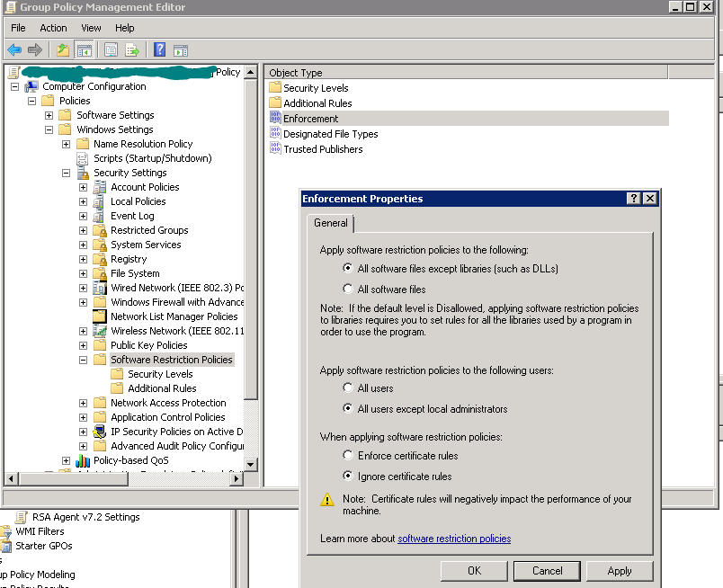Click the Export List toolbar icon
Screen dimensions: 723x588
(x=132, y=49)
